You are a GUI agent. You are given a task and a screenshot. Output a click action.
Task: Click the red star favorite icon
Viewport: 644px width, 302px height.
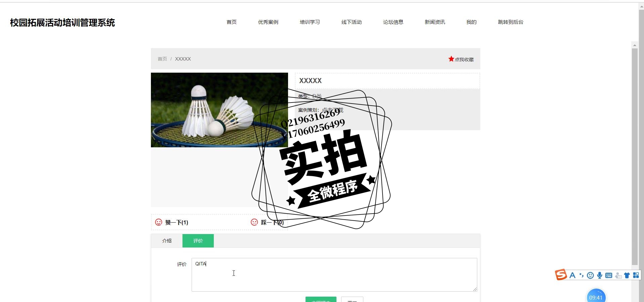(451, 59)
